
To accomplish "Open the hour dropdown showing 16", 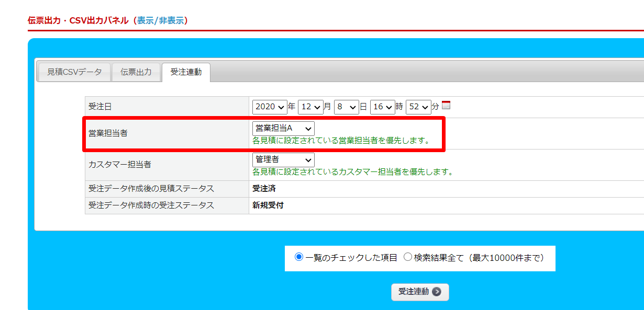I will point(382,107).
